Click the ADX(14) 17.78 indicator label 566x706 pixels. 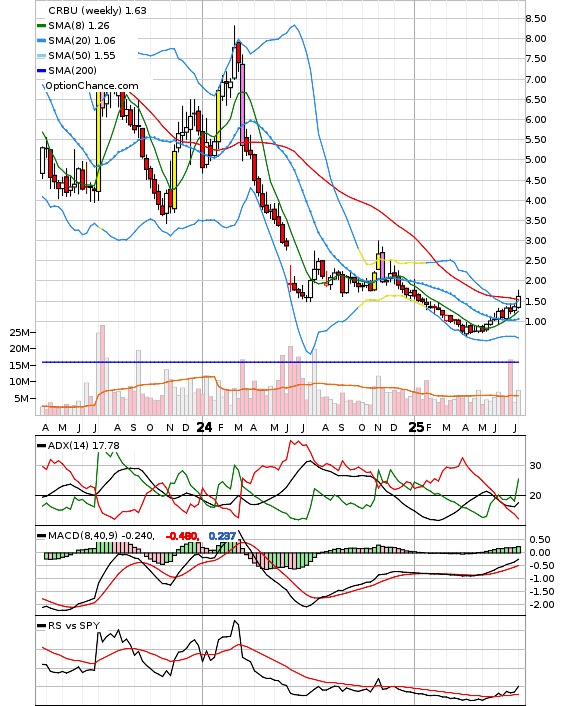84,446
